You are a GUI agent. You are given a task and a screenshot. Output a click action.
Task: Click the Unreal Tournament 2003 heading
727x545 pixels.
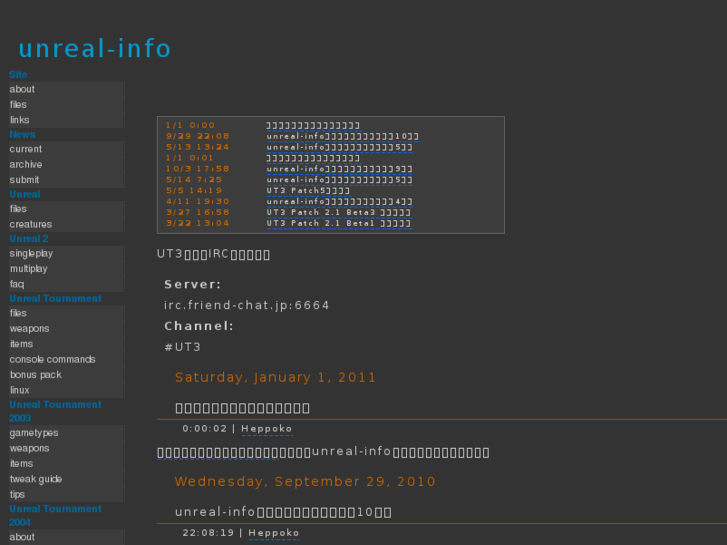55,411
